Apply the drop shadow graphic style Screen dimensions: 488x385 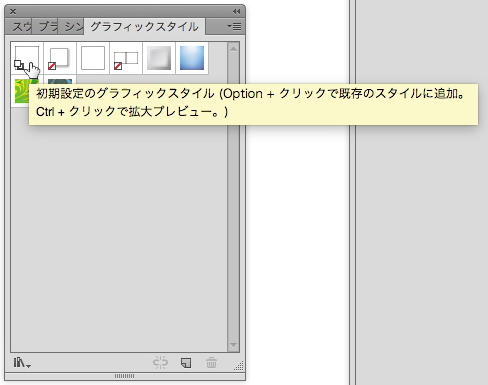(60, 58)
